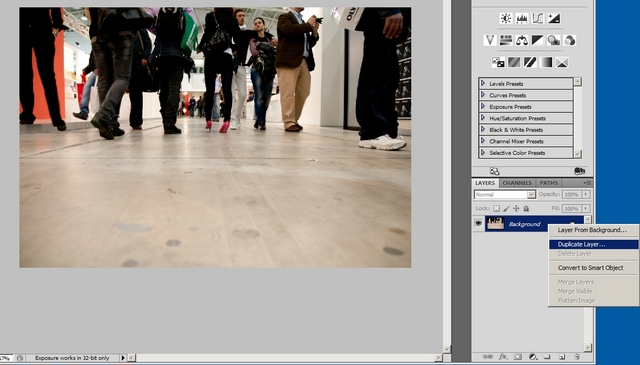Image resolution: width=640 pixels, height=365 pixels.
Task: Hide the Background layer with eye icon
Action: (x=478, y=224)
